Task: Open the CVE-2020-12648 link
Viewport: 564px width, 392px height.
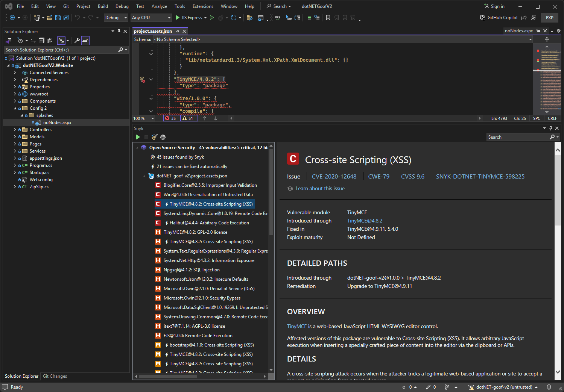Action: (x=334, y=177)
